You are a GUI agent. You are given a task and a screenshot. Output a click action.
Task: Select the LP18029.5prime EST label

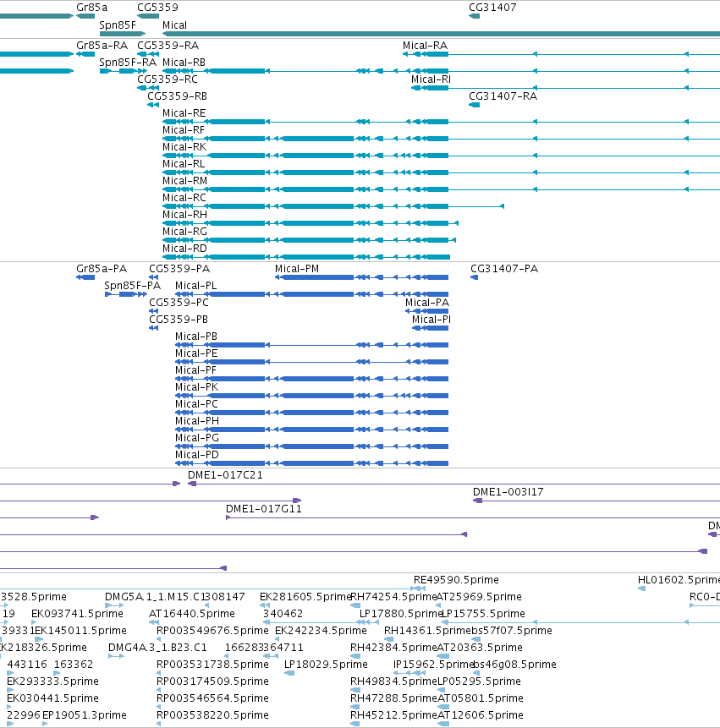click(x=326, y=665)
